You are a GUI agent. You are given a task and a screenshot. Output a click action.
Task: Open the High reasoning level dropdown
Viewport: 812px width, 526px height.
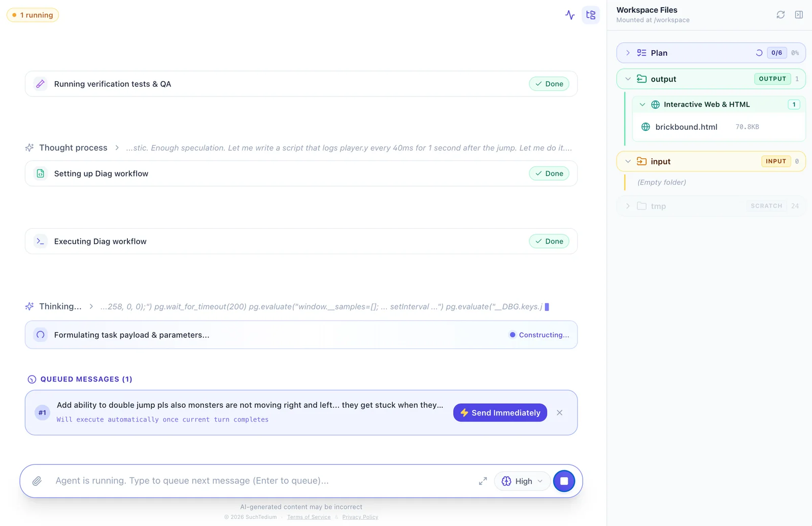pos(522,481)
